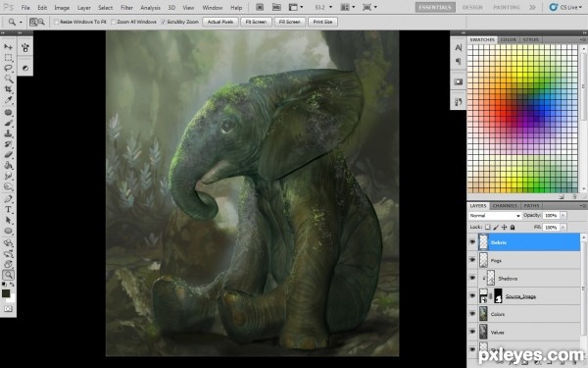Switch to the Paths tab
The height and width of the screenshot is (368, 588).
click(531, 206)
